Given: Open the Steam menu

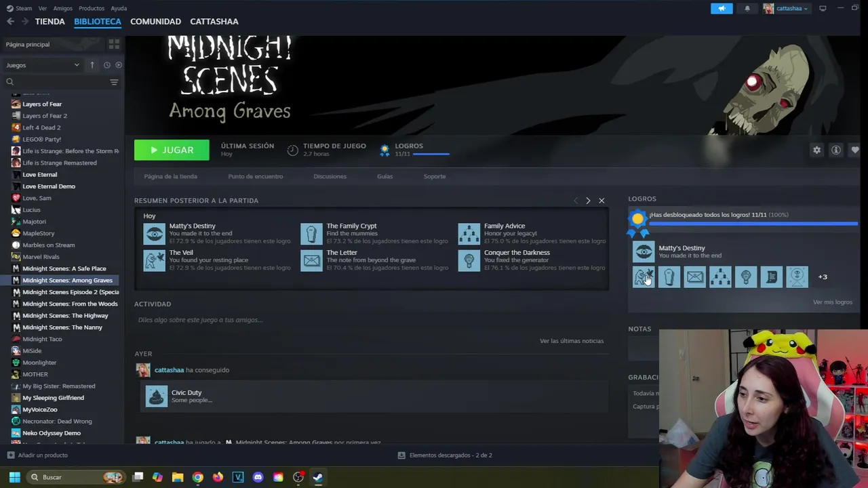Looking at the screenshot, I should click(20, 8).
